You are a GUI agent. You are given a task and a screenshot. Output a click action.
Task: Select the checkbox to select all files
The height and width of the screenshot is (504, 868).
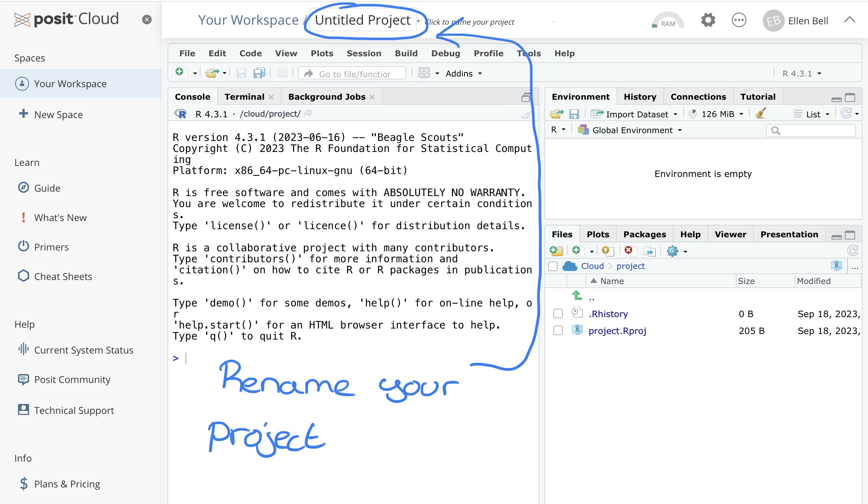tap(553, 266)
